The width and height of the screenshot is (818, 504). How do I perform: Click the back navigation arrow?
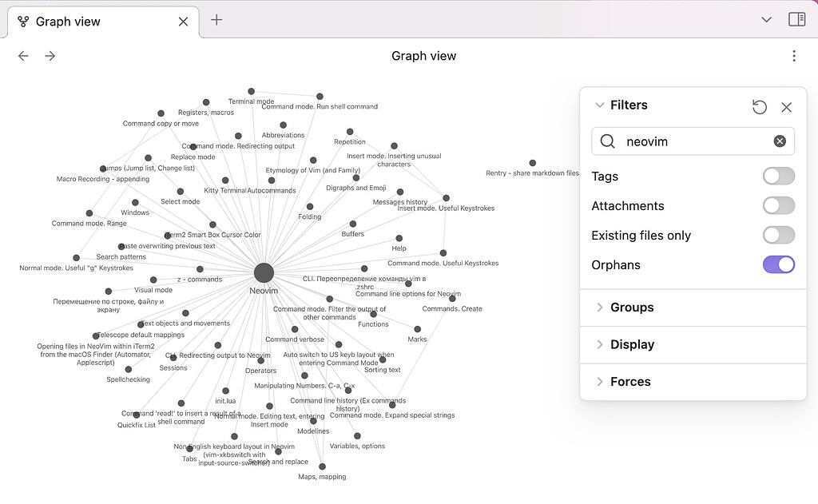22,56
